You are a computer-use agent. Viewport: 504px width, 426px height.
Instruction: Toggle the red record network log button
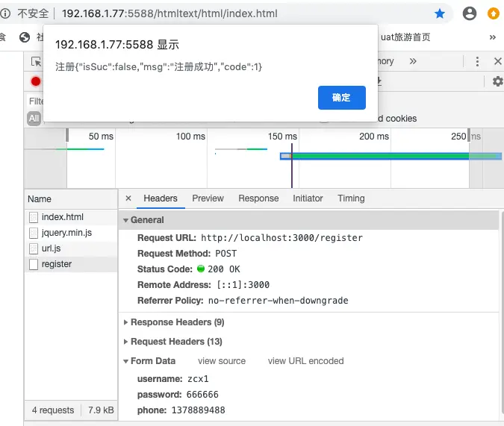coord(36,81)
